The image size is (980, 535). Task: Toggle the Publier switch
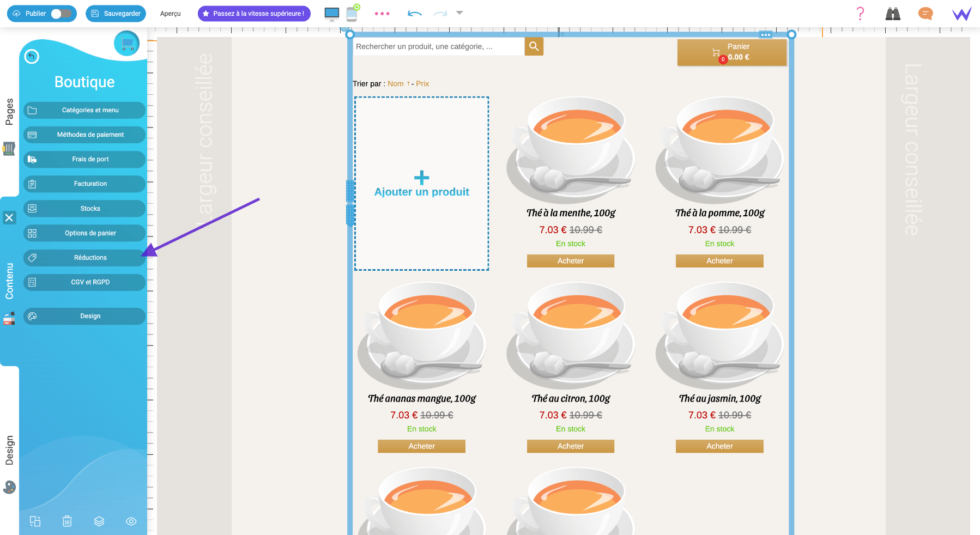click(x=61, y=14)
